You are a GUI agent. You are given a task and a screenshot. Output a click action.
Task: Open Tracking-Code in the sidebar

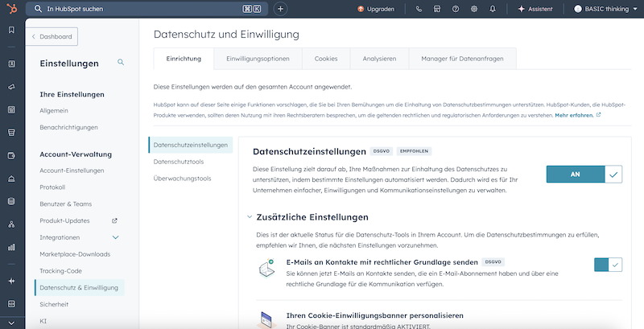tap(61, 271)
